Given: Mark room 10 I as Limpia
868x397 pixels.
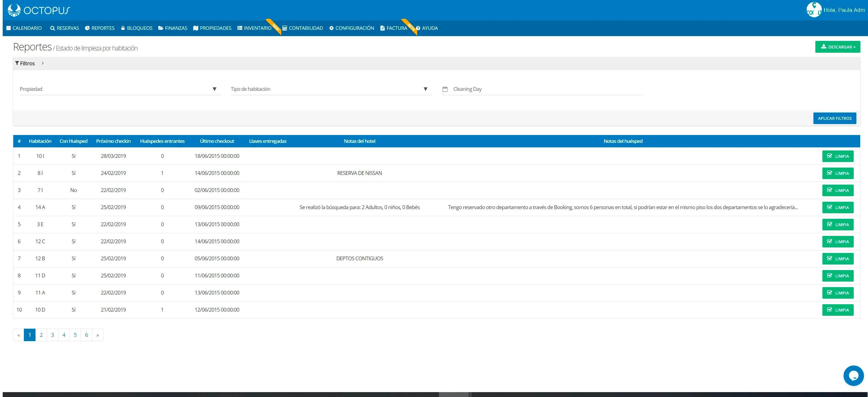Looking at the screenshot, I should [x=838, y=156].
